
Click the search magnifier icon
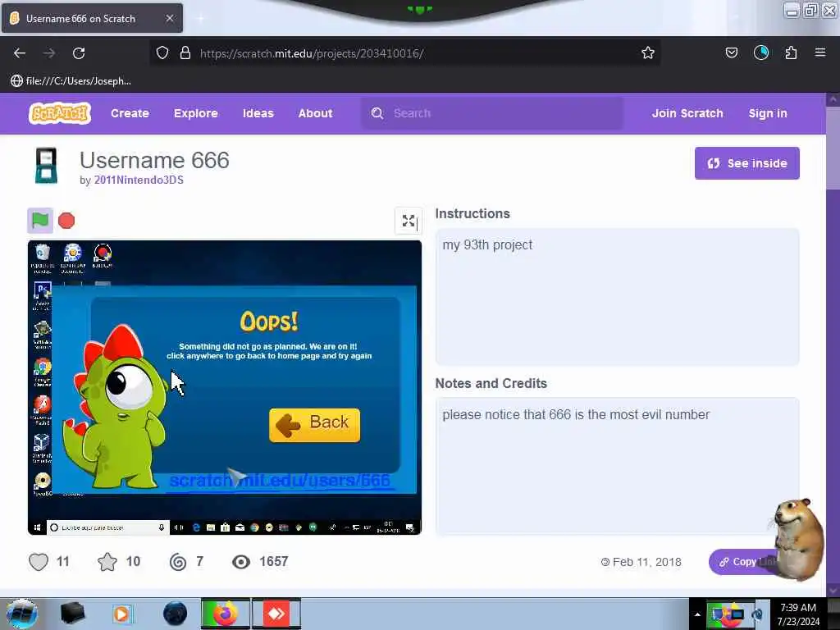point(377,113)
